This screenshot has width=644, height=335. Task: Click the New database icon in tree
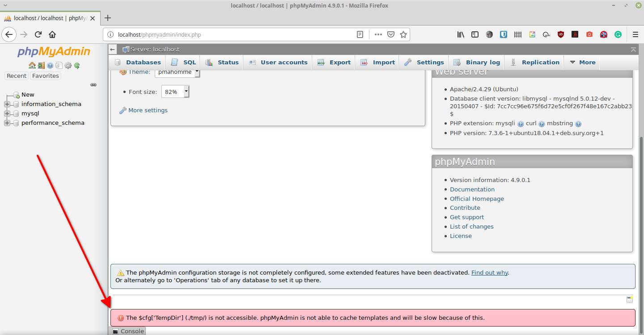[x=17, y=95]
